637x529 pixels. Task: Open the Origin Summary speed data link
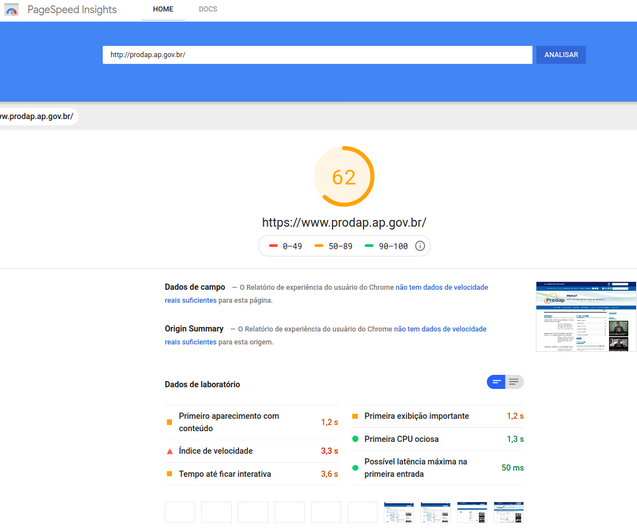pos(440,329)
